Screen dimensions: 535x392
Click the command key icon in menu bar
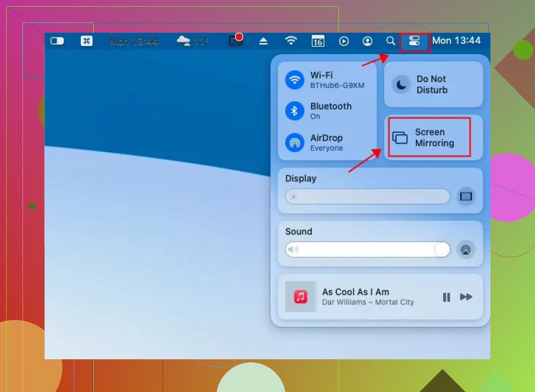(x=86, y=41)
